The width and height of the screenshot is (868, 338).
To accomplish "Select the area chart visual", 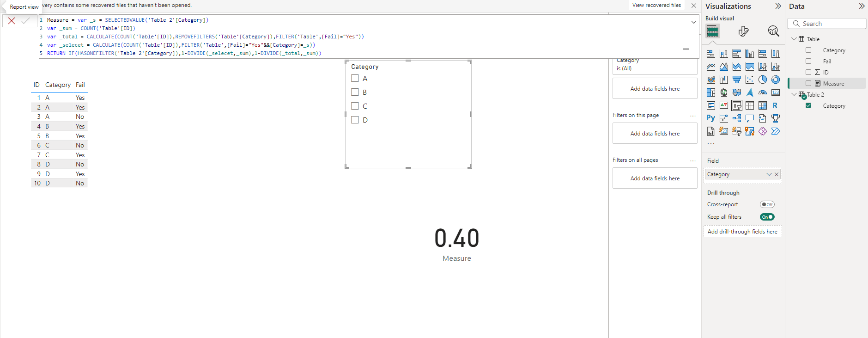I will click(724, 67).
